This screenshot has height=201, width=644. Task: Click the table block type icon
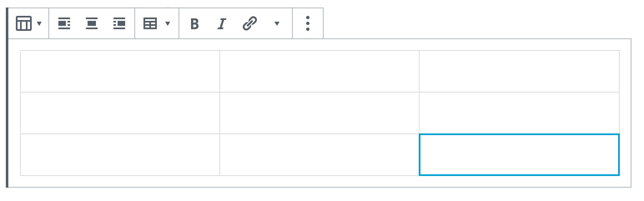[24, 24]
